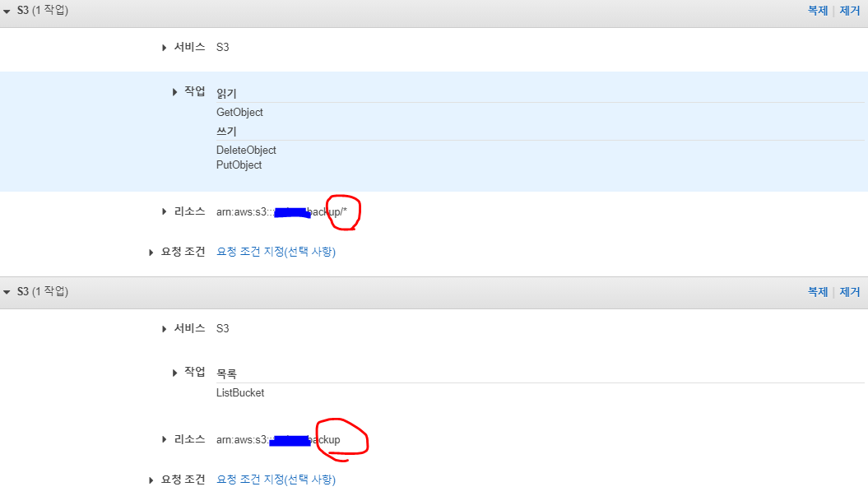The height and width of the screenshot is (496, 868).
Task: Collapse the second S3 (1 작업) section arrow
Action: (7, 292)
